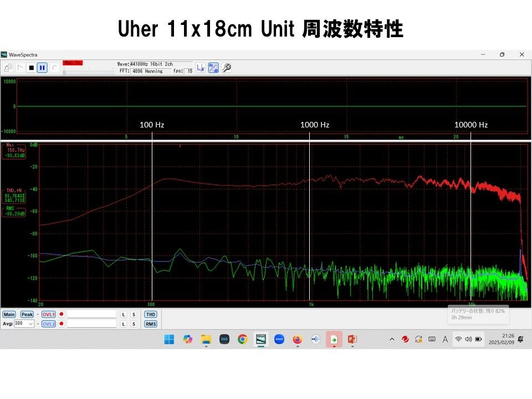Click the RMS -80.29dB readout box
This screenshot has height=399, width=532.
(14, 211)
